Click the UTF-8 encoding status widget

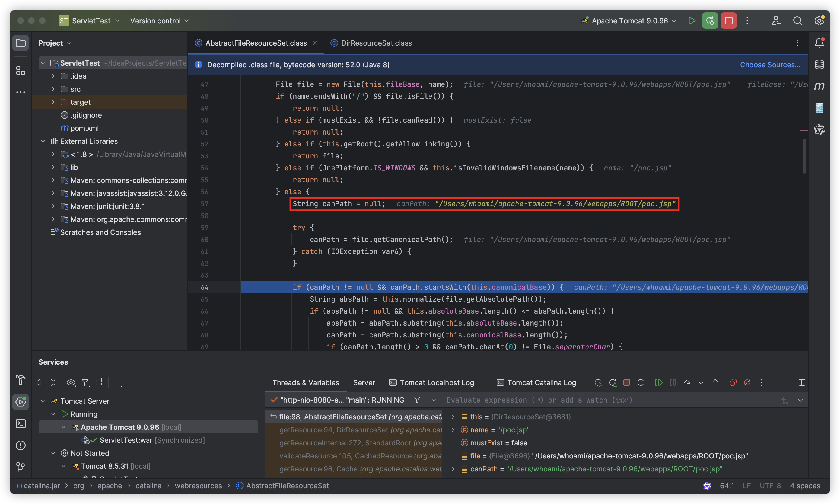click(x=770, y=486)
